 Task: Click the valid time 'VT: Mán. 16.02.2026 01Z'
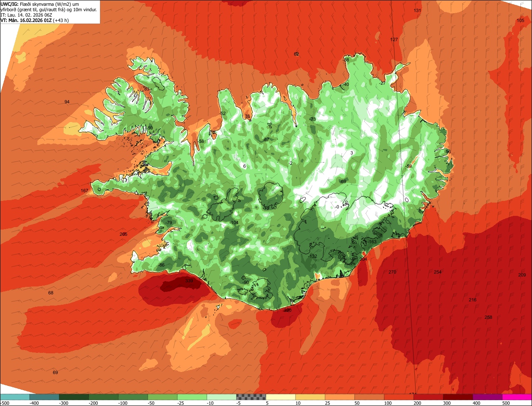(x=26, y=20)
